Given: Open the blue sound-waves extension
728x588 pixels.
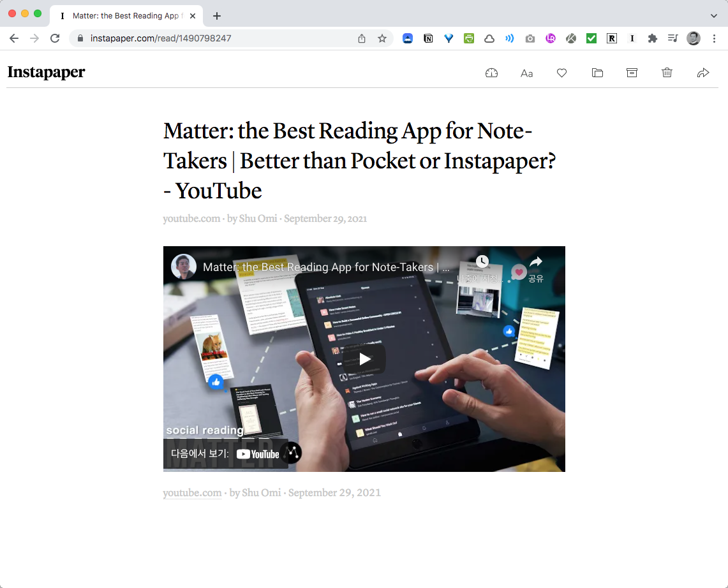Looking at the screenshot, I should [509, 38].
